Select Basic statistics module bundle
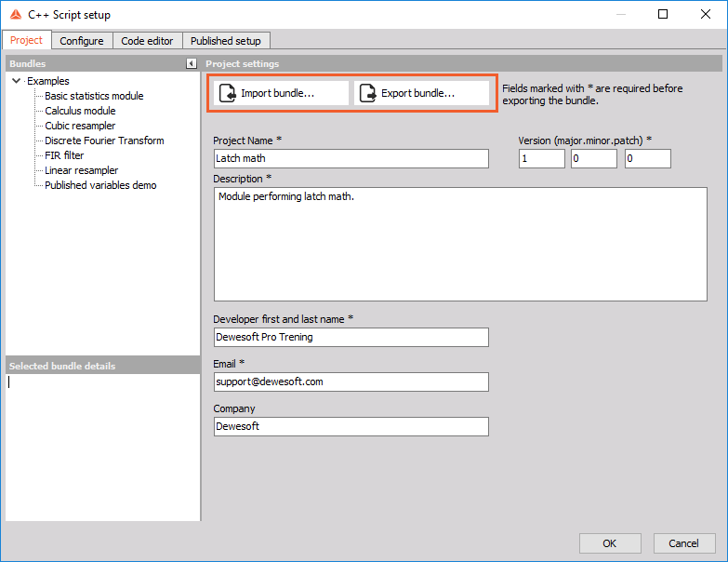Image resolution: width=728 pixels, height=562 pixels. click(x=94, y=96)
